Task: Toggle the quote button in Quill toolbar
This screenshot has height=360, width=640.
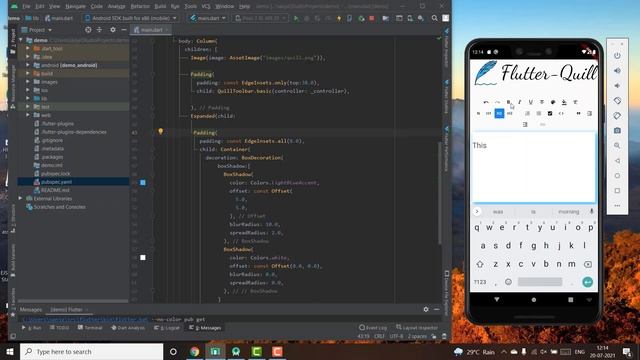Action: click(x=578, y=113)
